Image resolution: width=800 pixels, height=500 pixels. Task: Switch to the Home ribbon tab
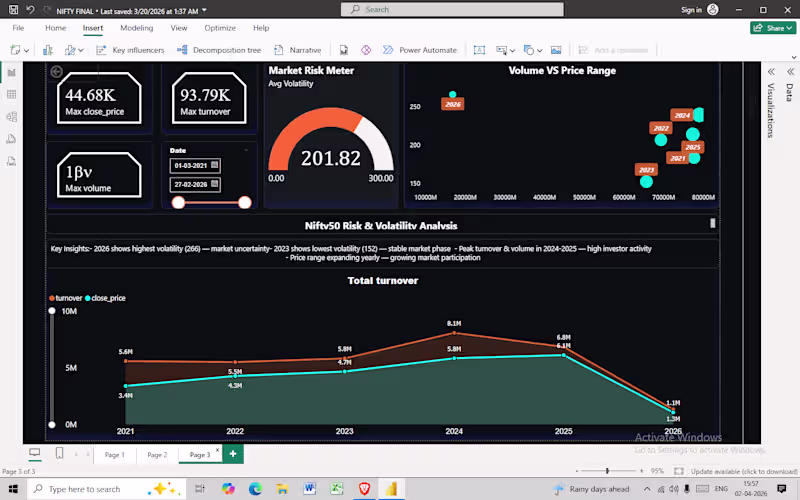pos(55,28)
